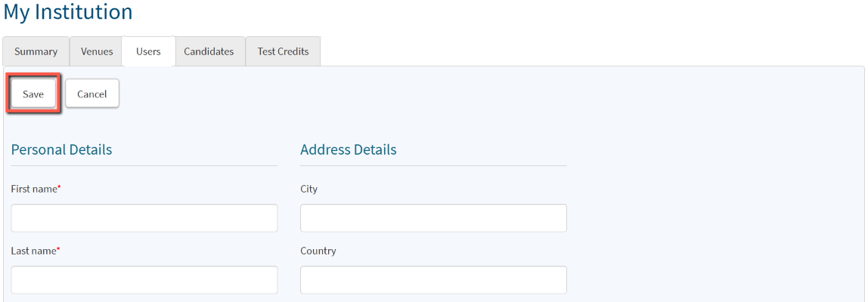Screen dimensions: 868x302
Task: Click the Cancel button
Action: 92,94
